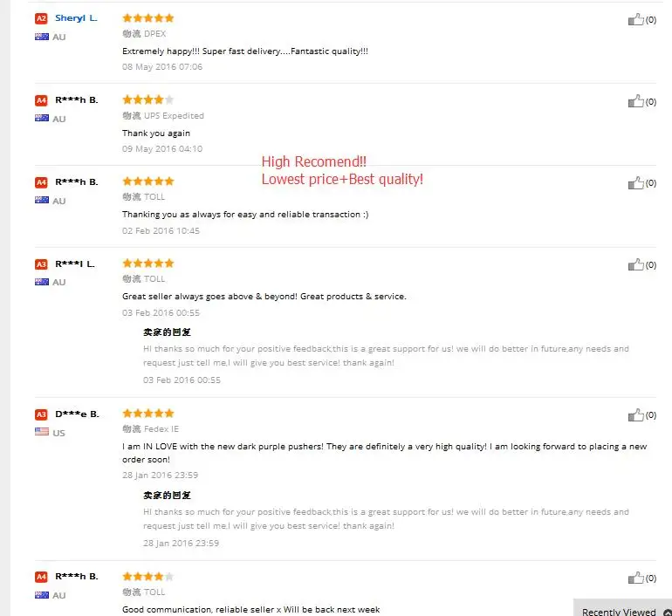This screenshot has height=616, width=672.
Task: Click the US flag under D***e B.
Action: pyautogui.click(x=41, y=432)
